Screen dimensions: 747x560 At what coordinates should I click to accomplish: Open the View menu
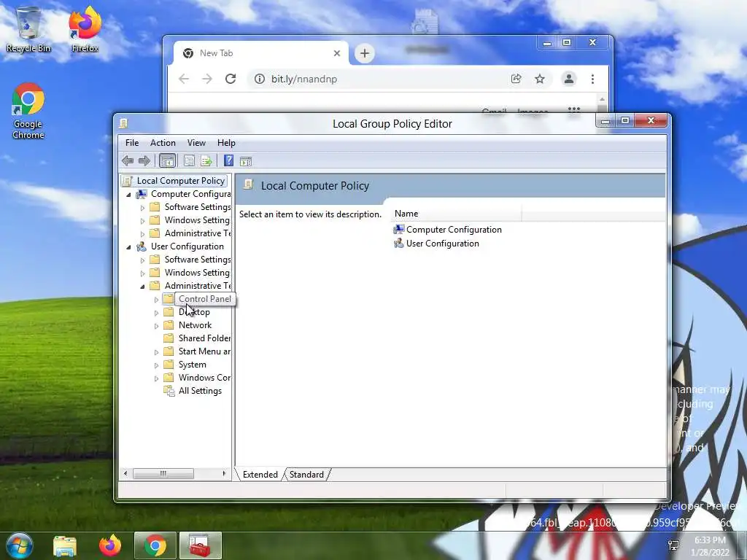click(196, 143)
